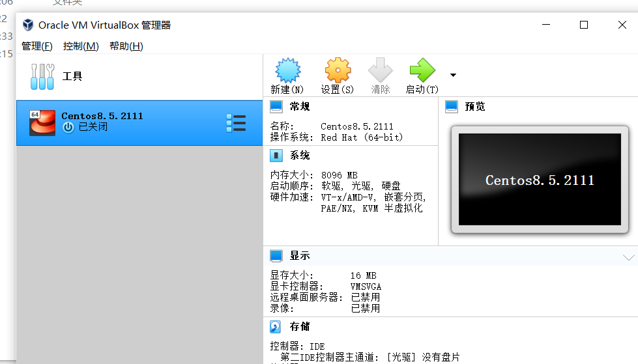Open the 帮助(H) menu
638x364 pixels.
[126, 46]
